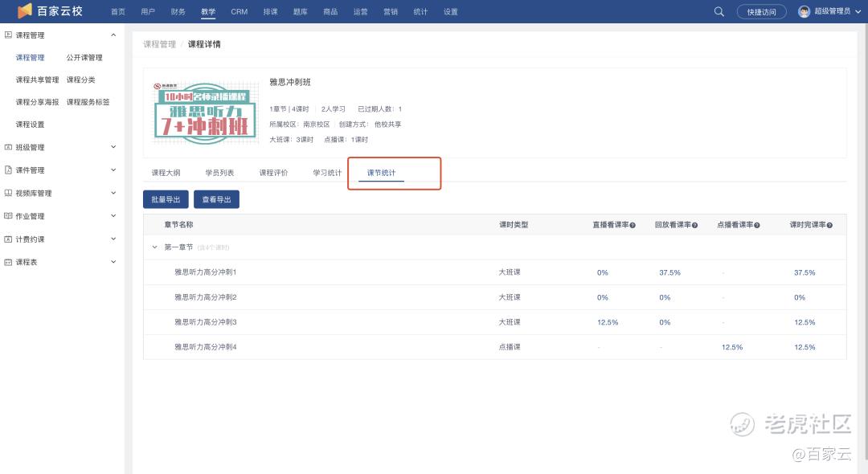Open the 首页 top menu
Viewport: 868px width, 474px height.
[118, 11]
